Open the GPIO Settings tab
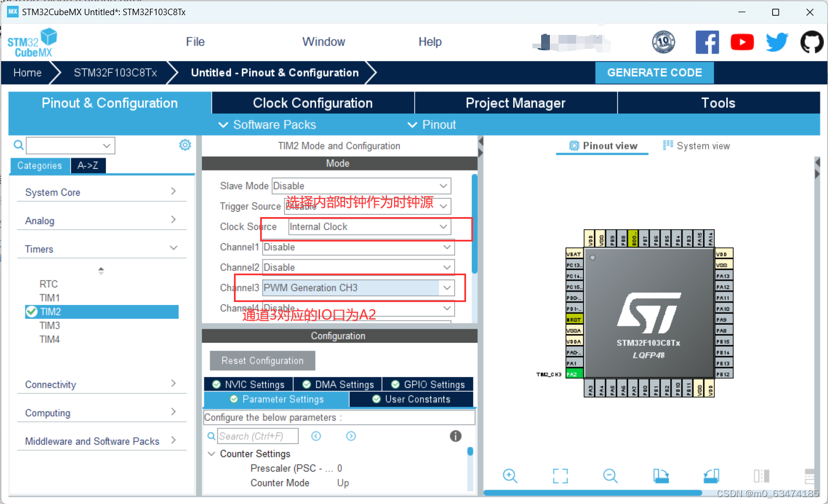The height and width of the screenshot is (504, 828). (x=428, y=384)
